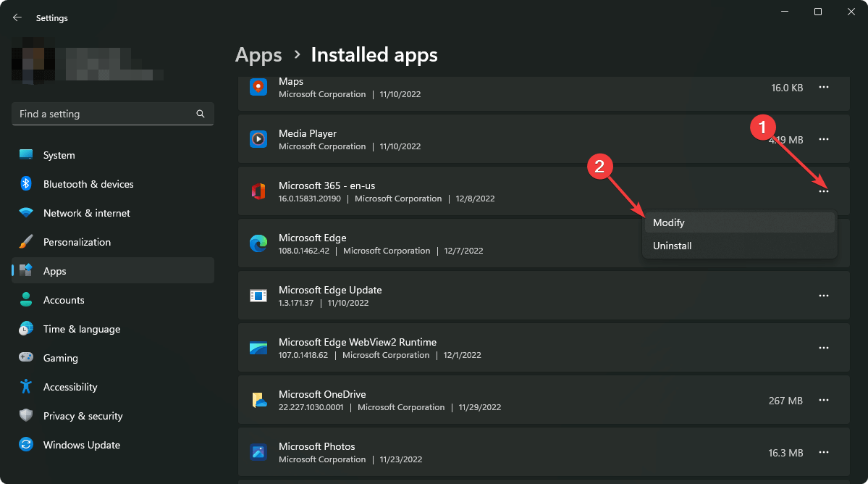Click the Microsoft Photos title

click(x=316, y=446)
